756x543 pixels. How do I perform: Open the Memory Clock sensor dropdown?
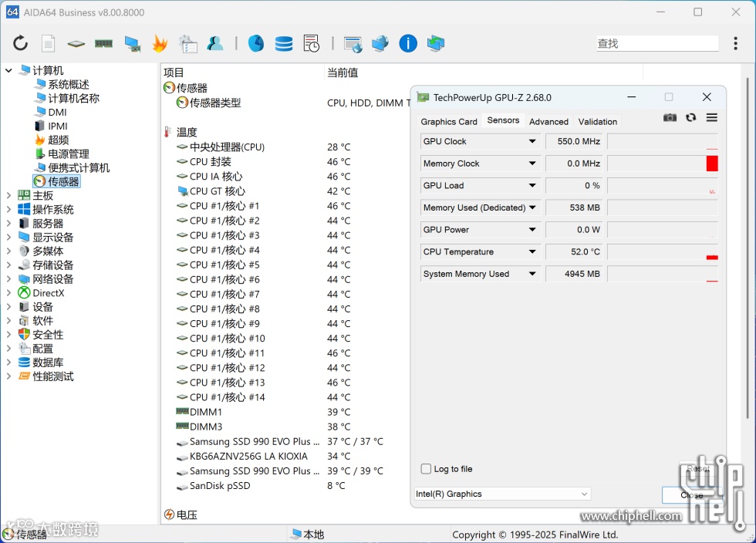(532, 164)
